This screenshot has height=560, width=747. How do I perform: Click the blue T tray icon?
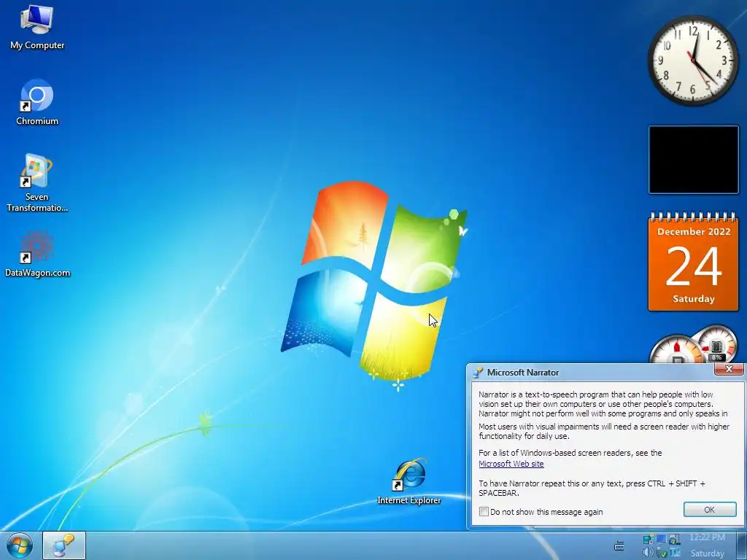click(x=675, y=553)
